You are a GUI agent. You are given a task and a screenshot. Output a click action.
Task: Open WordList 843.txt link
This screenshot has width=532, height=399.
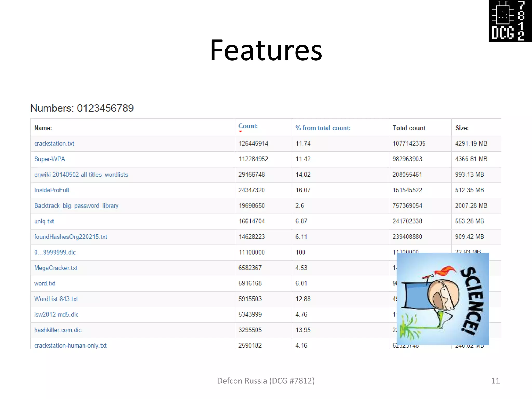click(56, 299)
